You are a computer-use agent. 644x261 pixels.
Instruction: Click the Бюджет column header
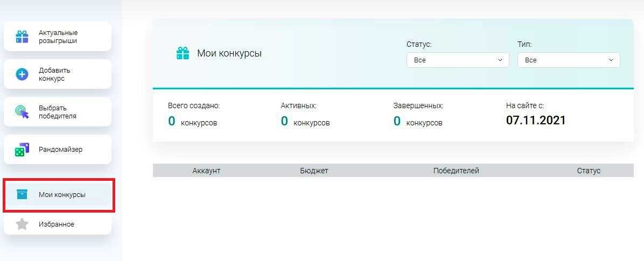tap(314, 171)
